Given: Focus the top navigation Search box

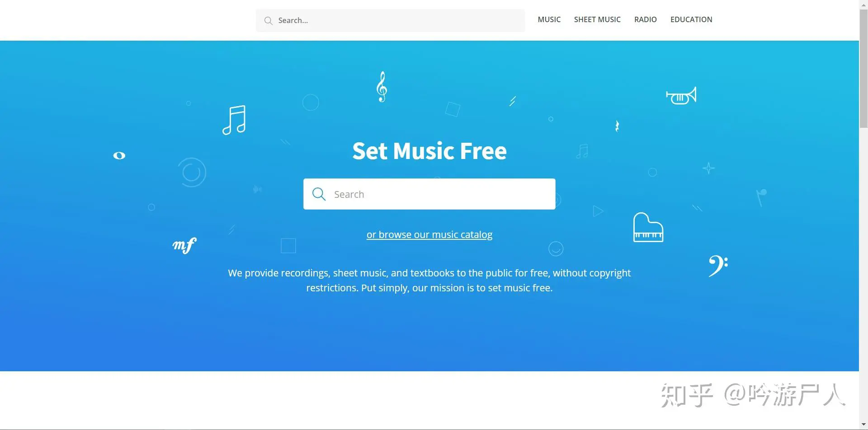Looking at the screenshot, I should 390,20.
